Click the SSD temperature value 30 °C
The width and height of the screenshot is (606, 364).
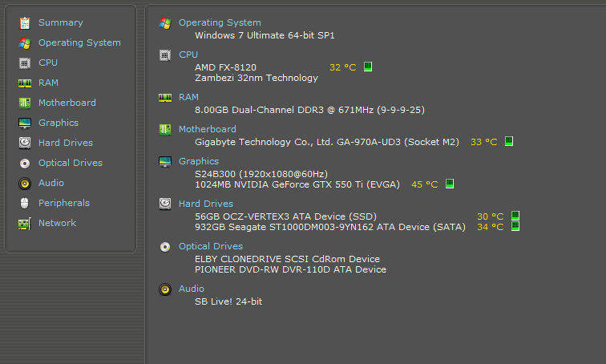tap(491, 216)
